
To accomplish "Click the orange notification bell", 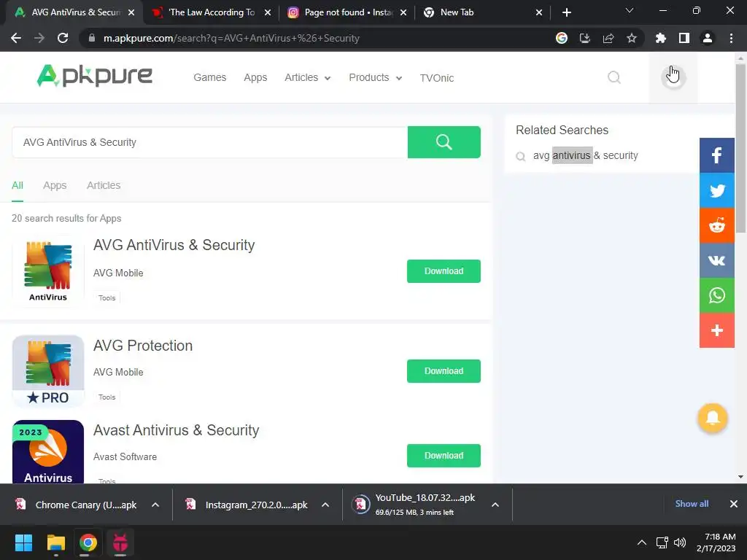I will [712, 418].
